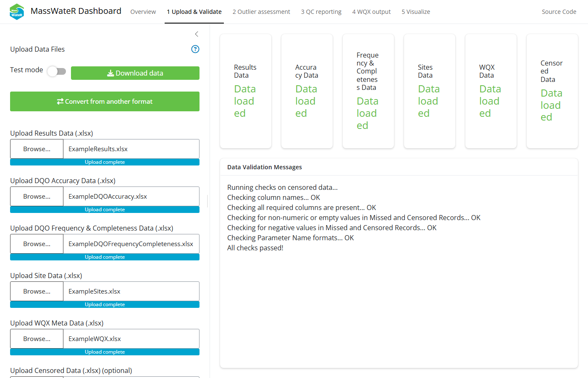Click the Censored Data loaded card
Image resolution: width=588 pixels, height=378 pixels.
pyautogui.click(x=552, y=91)
